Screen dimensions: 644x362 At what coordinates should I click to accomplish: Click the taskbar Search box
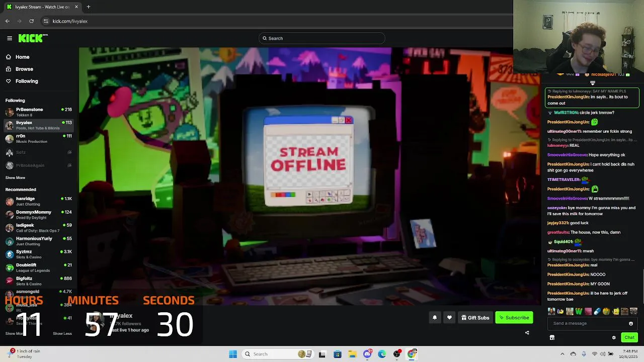tap(277, 354)
